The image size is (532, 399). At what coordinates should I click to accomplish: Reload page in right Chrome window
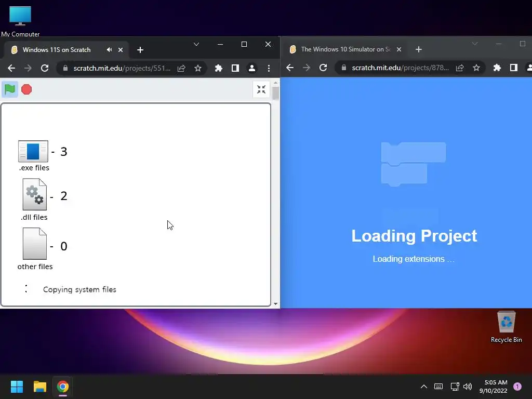(323, 68)
